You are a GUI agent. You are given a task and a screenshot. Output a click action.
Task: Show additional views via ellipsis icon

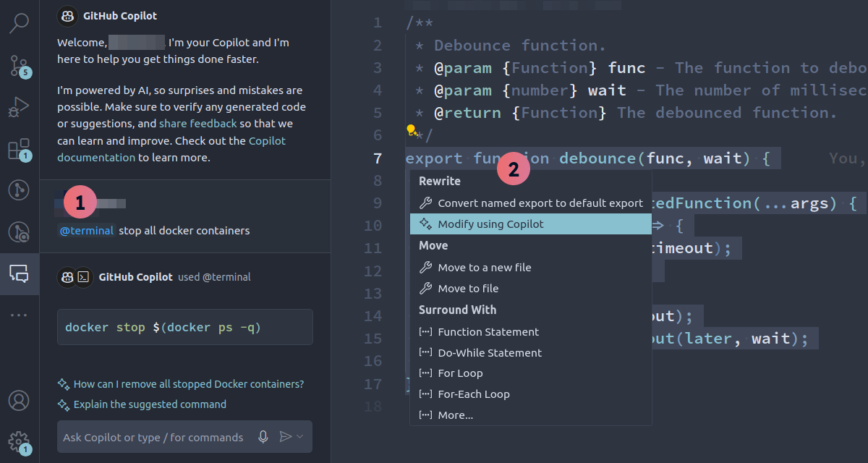[x=19, y=315]
